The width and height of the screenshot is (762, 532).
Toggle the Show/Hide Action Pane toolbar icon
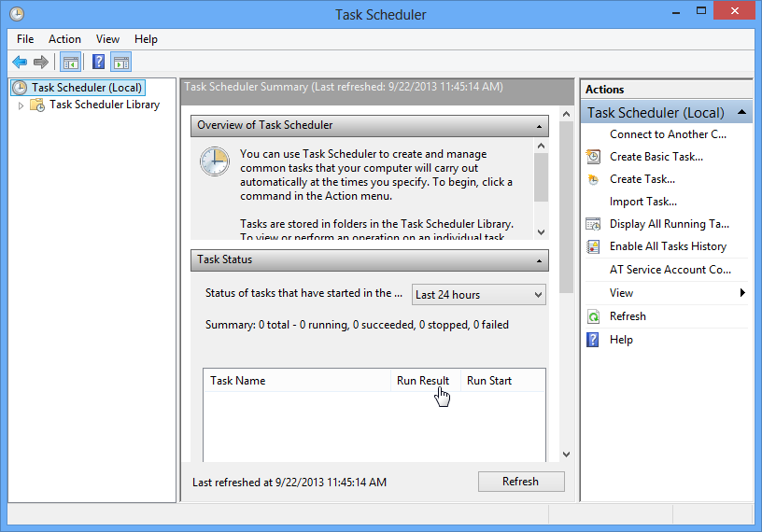pyautogui.click(x=121, y=63)
